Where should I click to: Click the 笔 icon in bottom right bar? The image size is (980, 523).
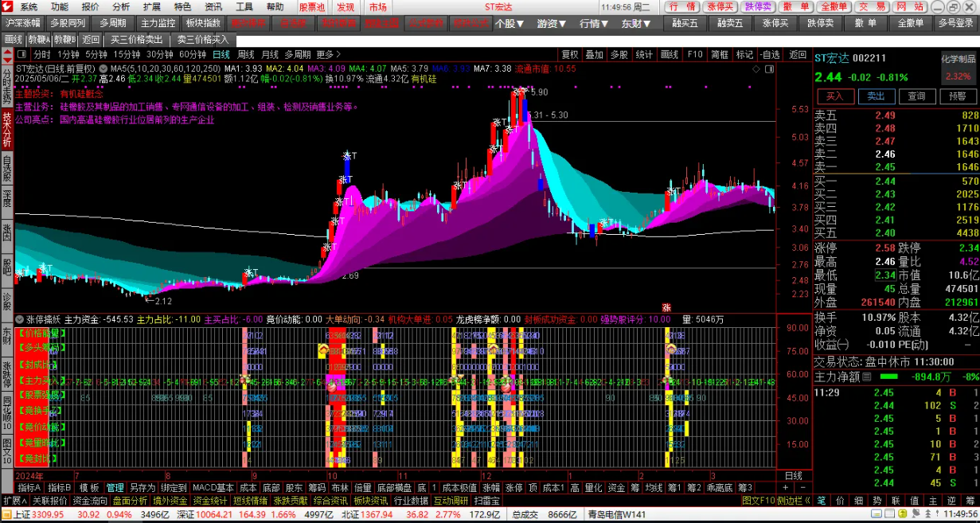[x=821, y=501]
